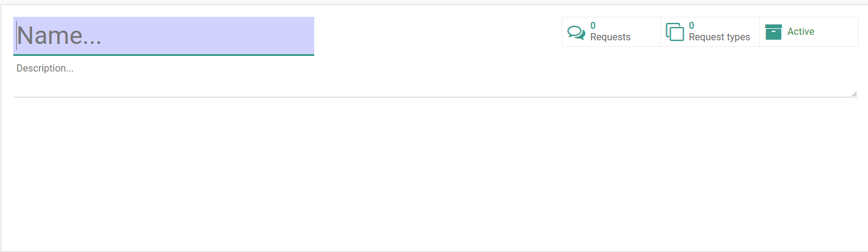The width and height of the screenshot is (868, 252).
Task: Open the Requests stat button
Action: click(611, 32)
